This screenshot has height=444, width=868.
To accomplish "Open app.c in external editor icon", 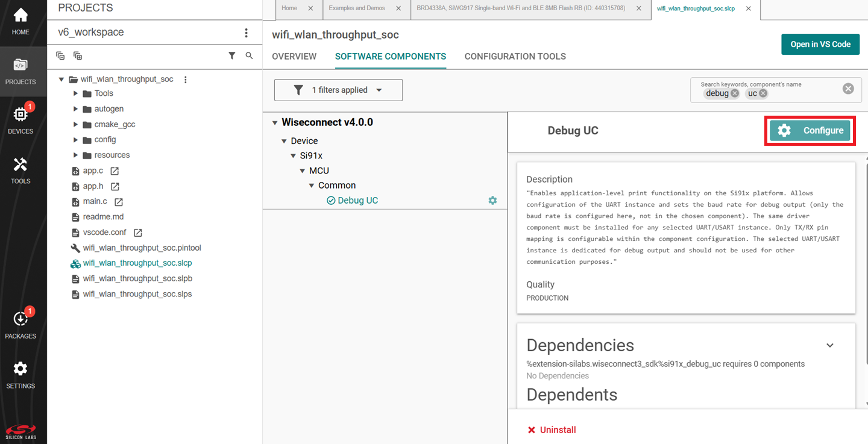I will point(115,171).
